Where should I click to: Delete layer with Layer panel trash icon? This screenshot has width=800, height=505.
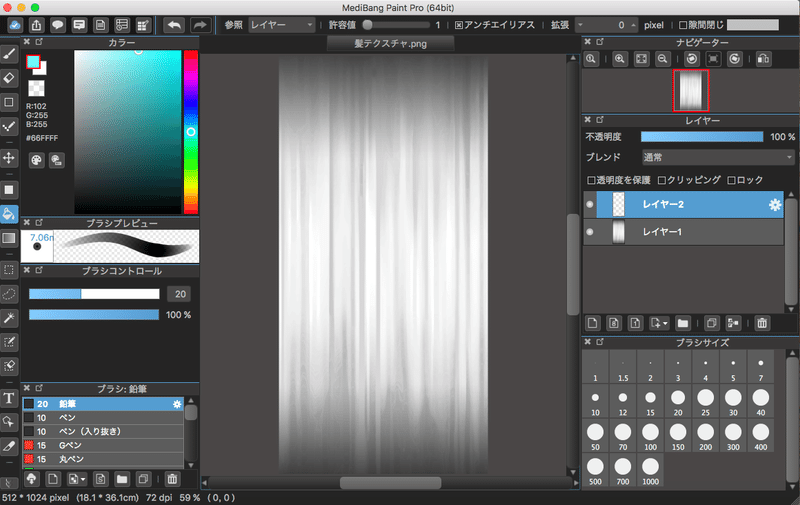(762, 323)
